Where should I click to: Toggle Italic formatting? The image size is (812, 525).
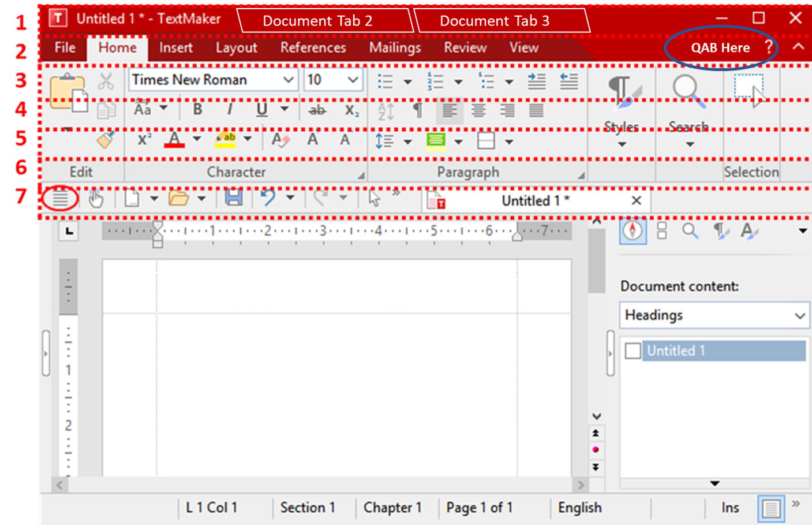click(x=230, y=109)
